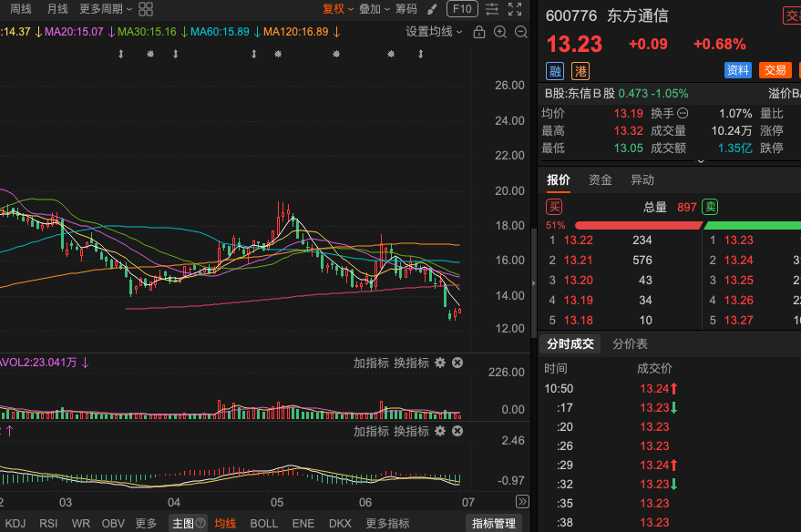Select the RSI indicator
This screenshot has width=801, height=532.
point(48,523)
